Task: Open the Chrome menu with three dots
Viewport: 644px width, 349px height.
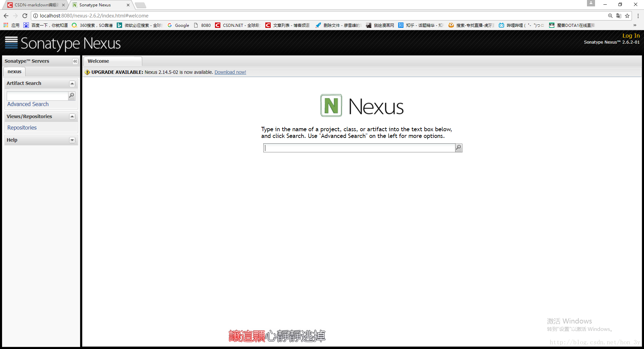Action: tap(638, 16)
